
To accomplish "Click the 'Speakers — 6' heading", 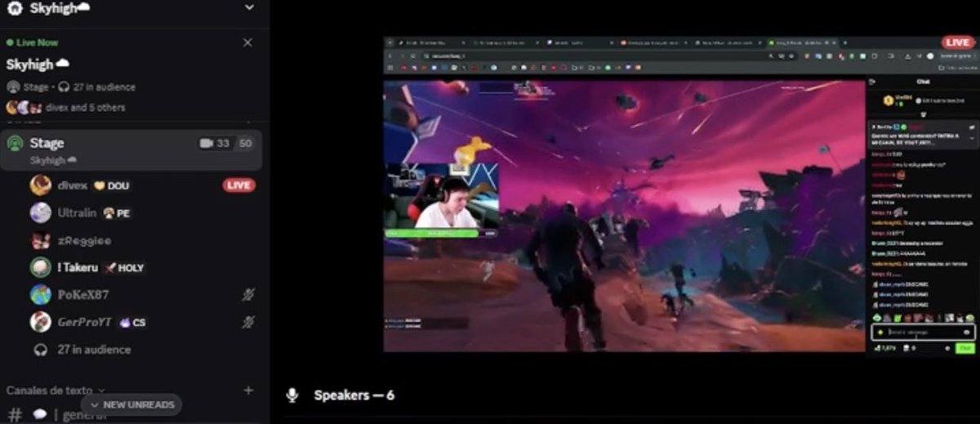I will [354, 395].
